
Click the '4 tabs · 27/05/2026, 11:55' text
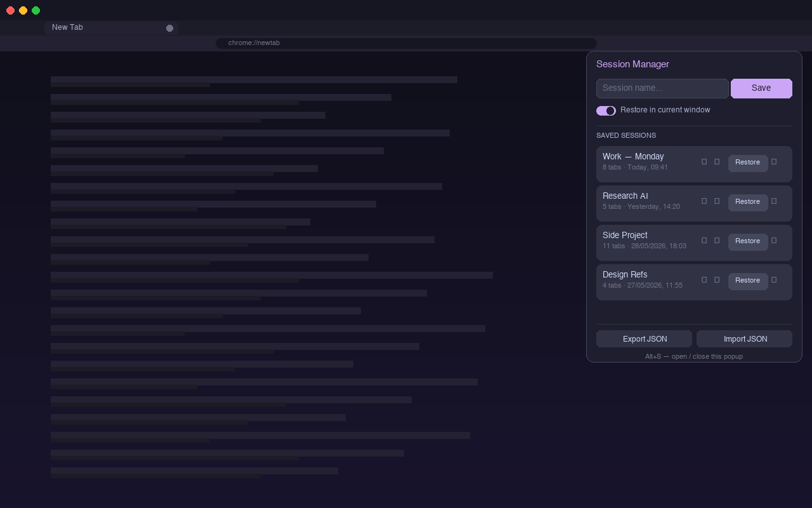pyautogui.click(x=643, y=286)
